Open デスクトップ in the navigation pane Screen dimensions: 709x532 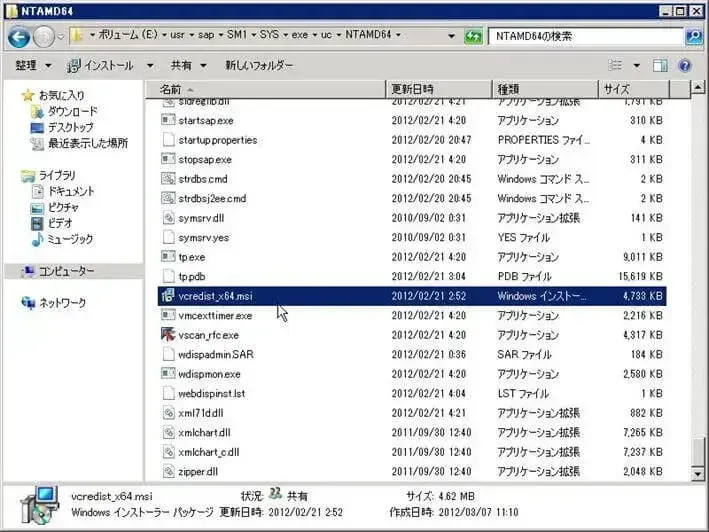71,127
